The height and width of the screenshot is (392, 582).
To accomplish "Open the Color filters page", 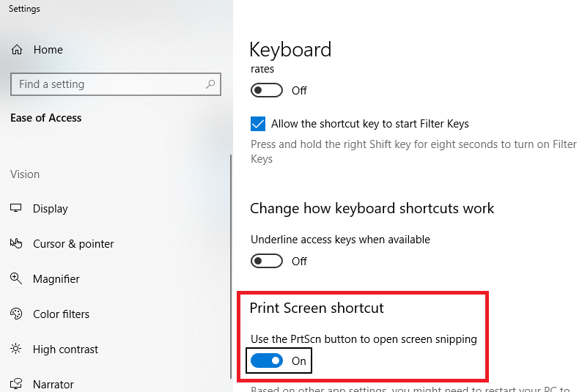I will [61, 314].
